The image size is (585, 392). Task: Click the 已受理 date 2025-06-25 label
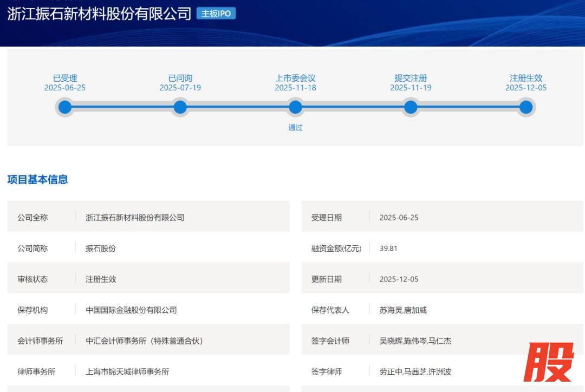(65, 88)
